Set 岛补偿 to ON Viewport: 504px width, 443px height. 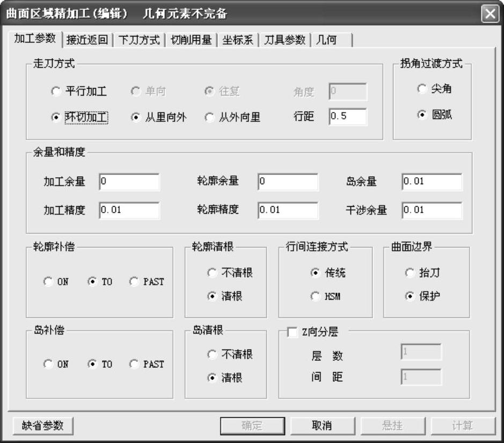49,364
